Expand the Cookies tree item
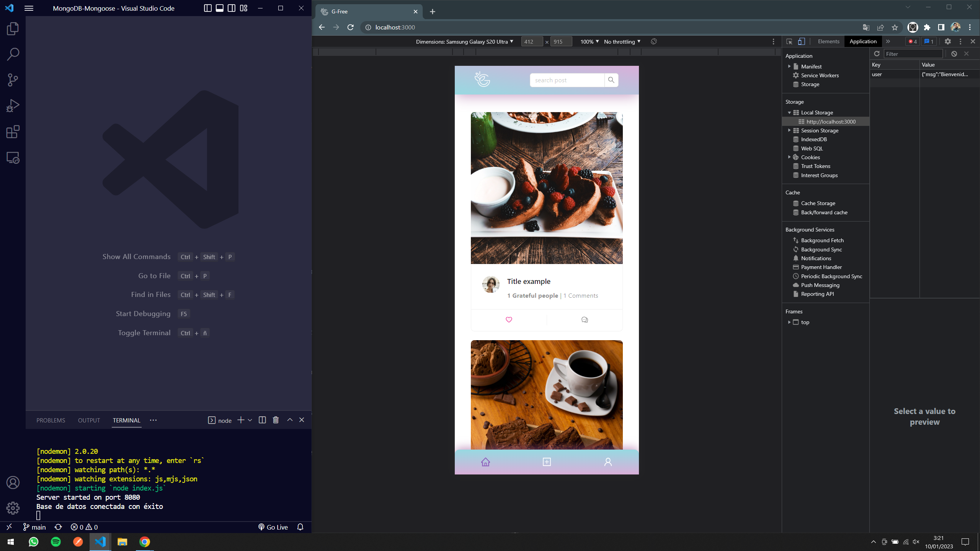Viewport: 980px width, 551px height. coord(789,157)
